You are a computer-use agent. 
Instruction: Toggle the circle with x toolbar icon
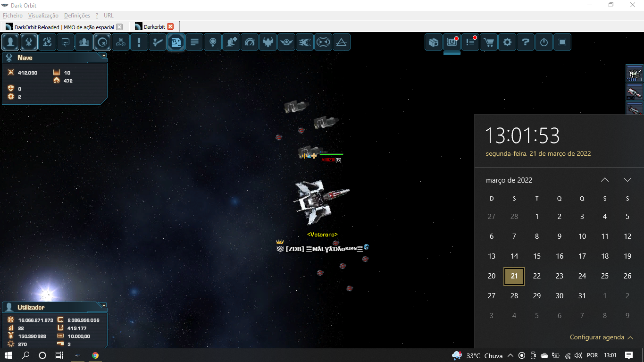point(102,42)
